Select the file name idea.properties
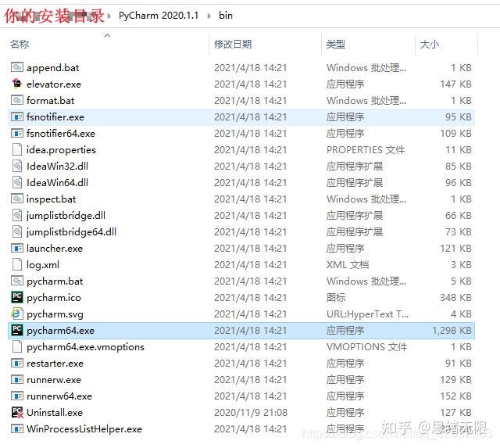Image resolution: width=500 pixels, height=448 pixels. (x=61, y=150)
